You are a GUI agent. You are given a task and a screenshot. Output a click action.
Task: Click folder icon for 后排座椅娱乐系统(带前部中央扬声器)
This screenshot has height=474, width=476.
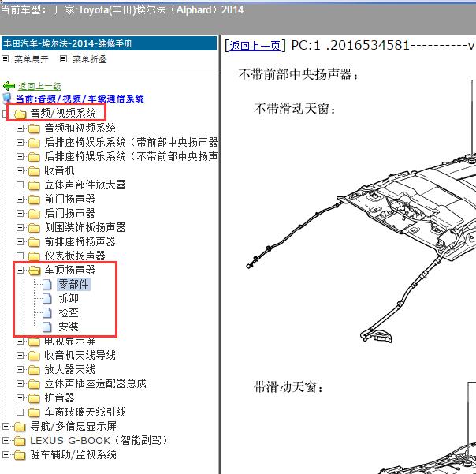34,143
